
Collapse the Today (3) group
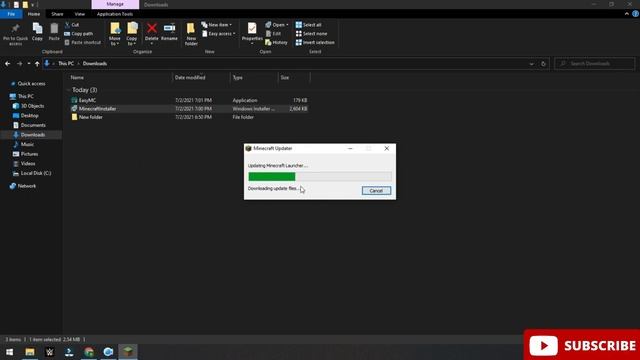pyautogui.click(x=68, y=90)
